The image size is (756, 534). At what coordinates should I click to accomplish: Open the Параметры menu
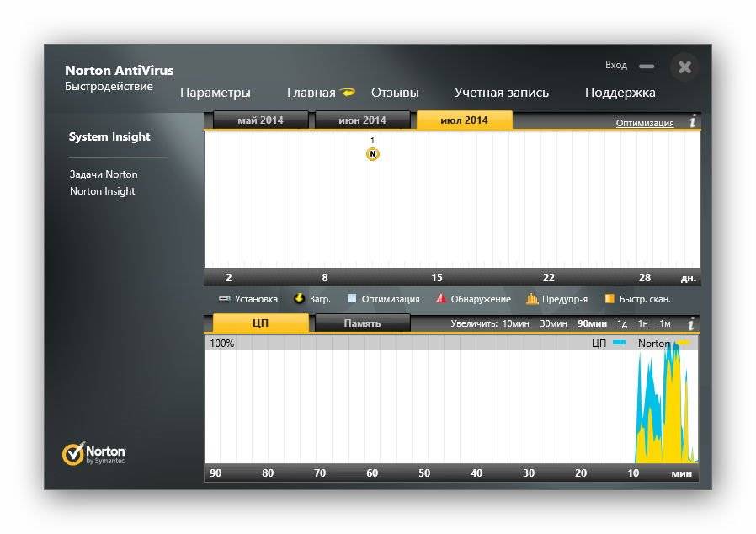[x=215, y=93]
